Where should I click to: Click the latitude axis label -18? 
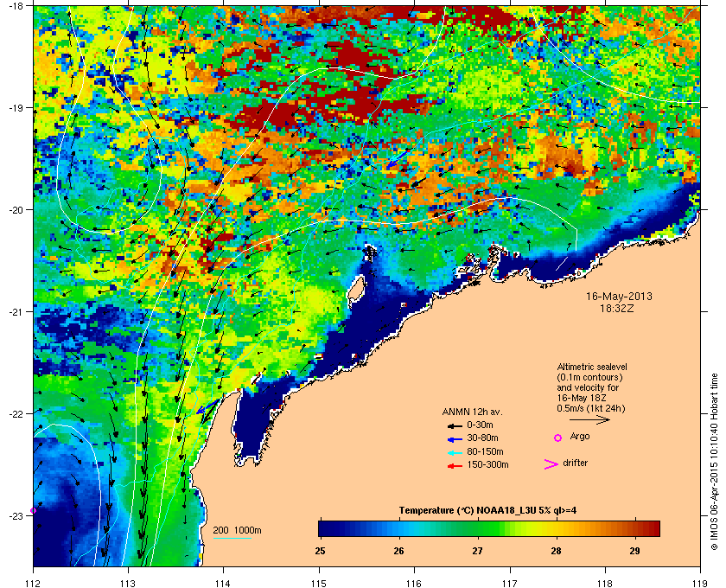(x=16, y=6)
